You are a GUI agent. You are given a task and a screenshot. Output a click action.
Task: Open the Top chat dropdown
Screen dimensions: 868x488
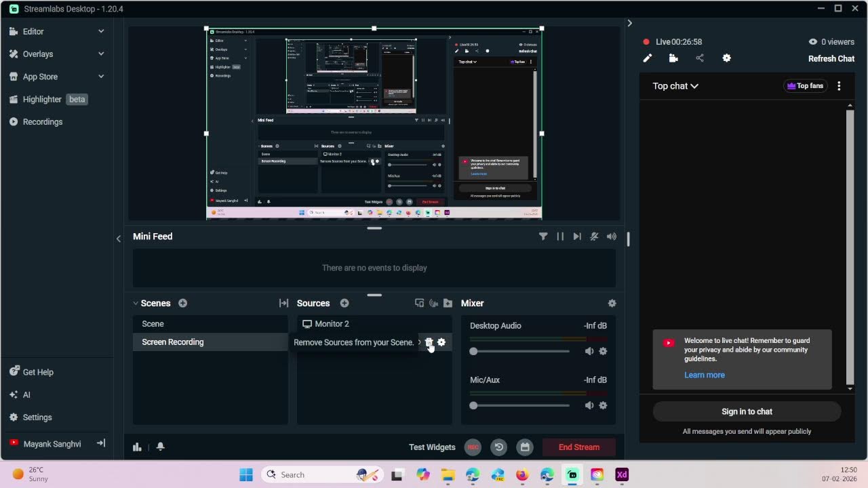pos(675,86)
